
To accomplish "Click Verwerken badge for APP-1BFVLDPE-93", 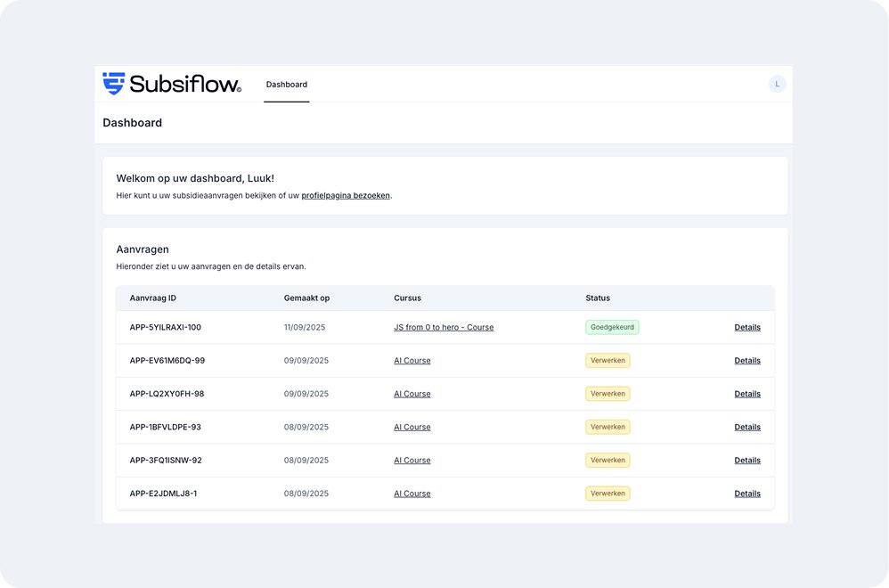I will point(608,427).
